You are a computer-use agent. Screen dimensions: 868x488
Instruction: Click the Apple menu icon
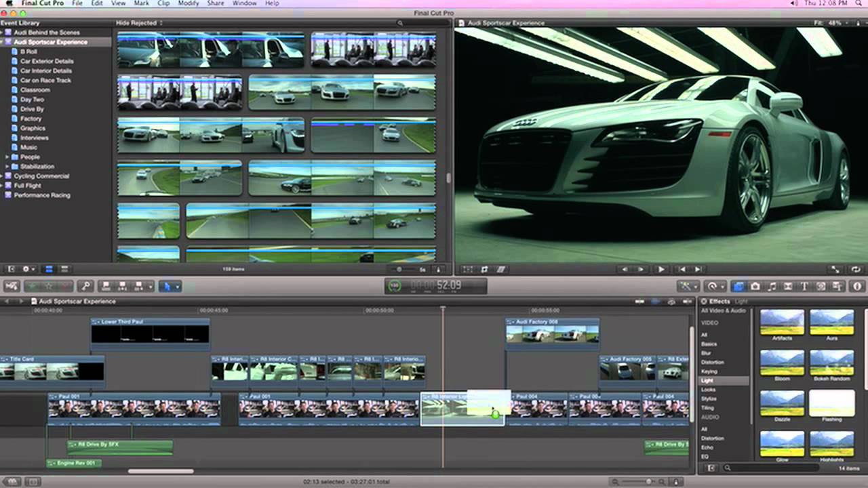click(x=9, y=3)
